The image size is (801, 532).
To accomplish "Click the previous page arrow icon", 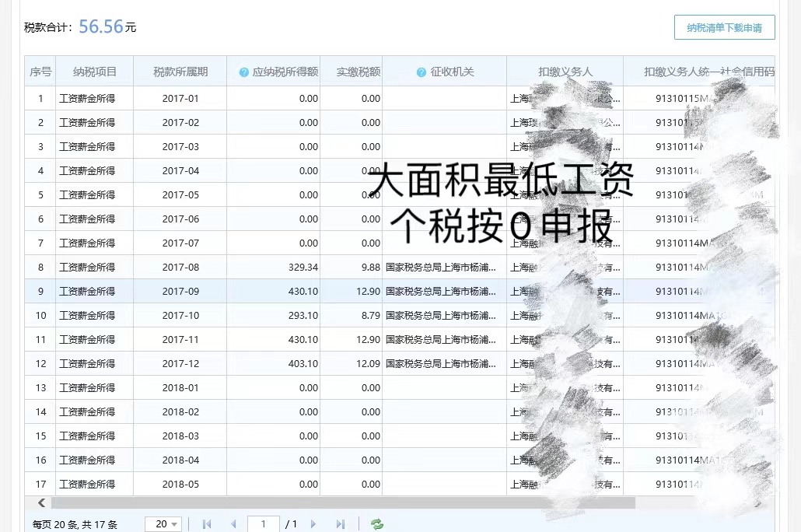I will [234, 523].
